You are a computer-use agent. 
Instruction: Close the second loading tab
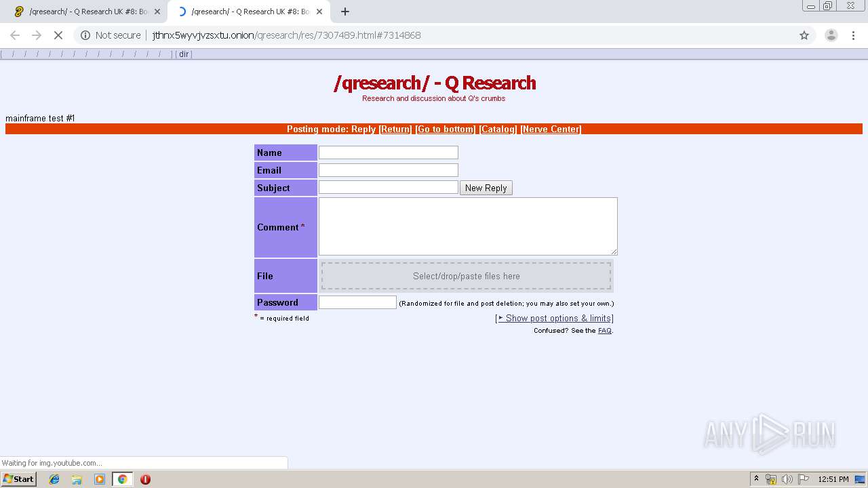319,12
